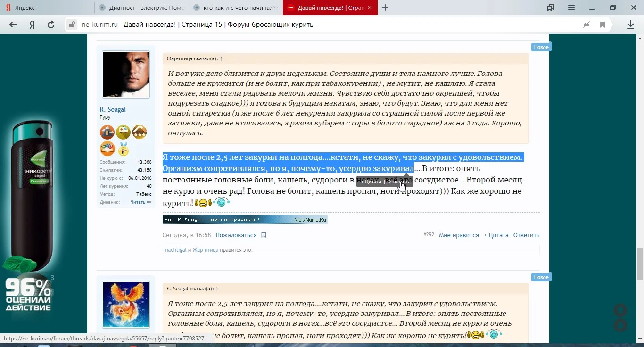
Task: Report the post with 'Пожаловаться'
Action: coord(236,235)
